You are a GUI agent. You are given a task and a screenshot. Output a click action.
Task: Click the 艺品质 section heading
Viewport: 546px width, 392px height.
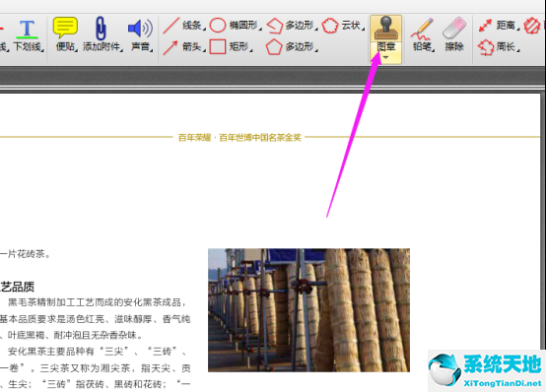pyautogui.click(x=18, y=288)
